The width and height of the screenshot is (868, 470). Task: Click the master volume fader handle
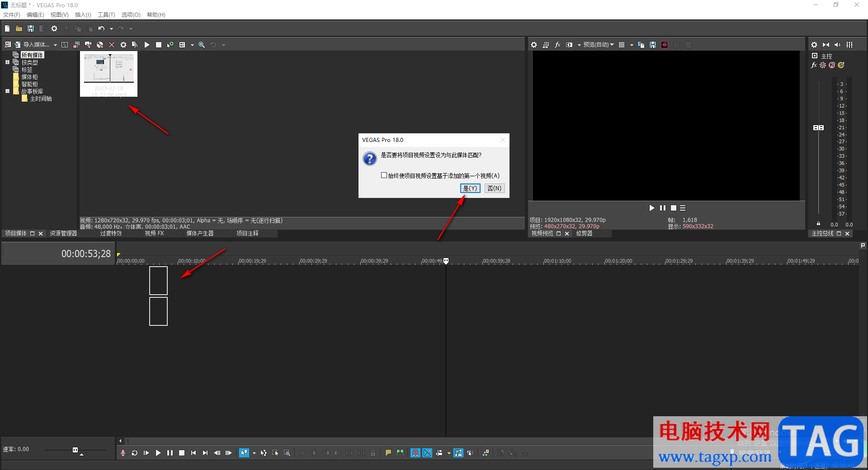(818, 128)
